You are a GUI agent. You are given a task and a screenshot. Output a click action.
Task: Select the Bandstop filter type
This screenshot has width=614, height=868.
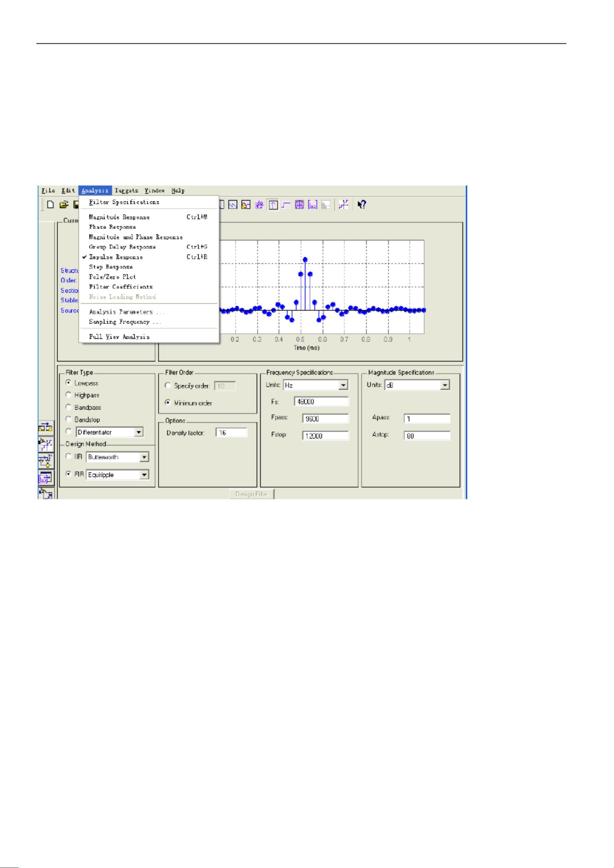click(69, 419)
